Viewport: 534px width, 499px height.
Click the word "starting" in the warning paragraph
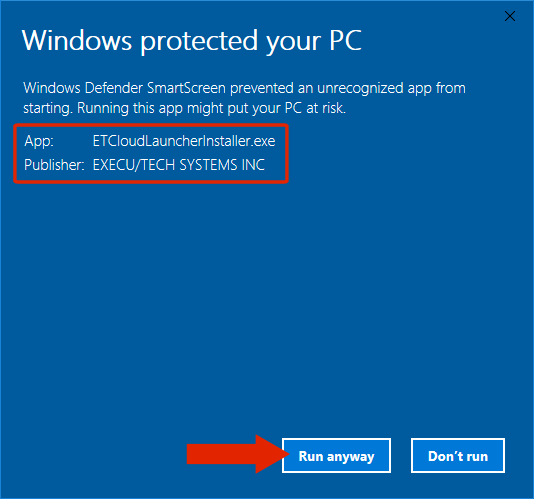coord(47,109)
